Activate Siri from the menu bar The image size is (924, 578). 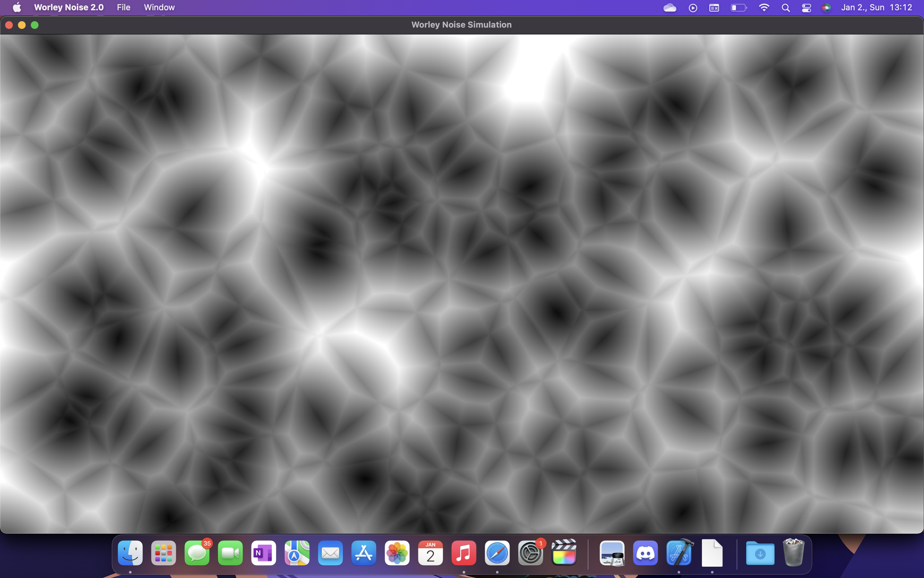click(826, 8)
